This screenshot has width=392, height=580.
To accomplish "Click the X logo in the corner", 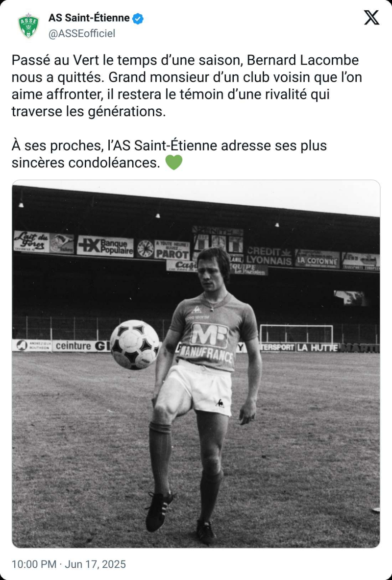I will (371, 18).
